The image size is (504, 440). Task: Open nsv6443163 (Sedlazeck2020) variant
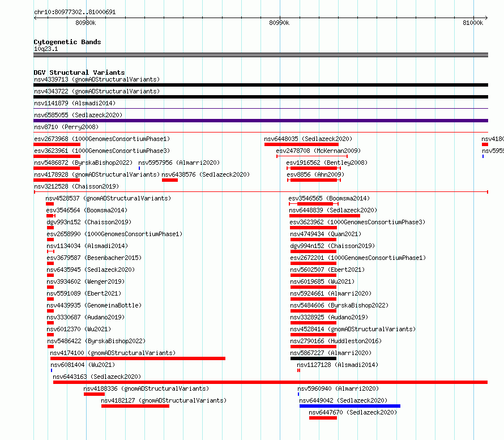97,377
